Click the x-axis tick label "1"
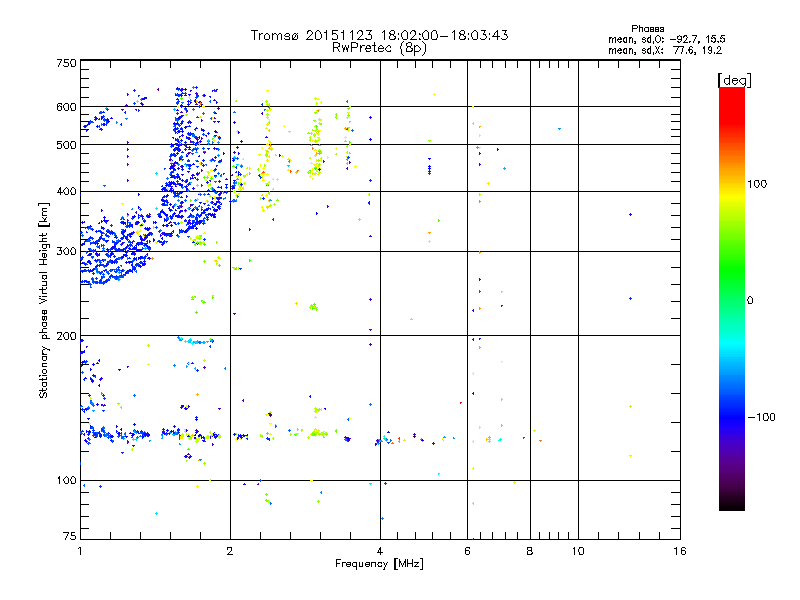 pos(80,551)
